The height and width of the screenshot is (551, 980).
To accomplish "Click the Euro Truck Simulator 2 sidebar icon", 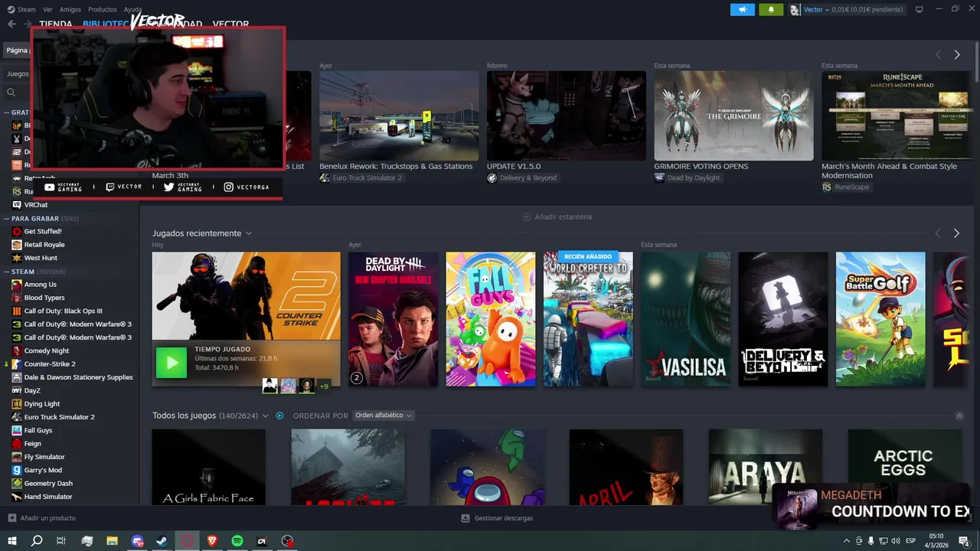I will pyautogui.click(x=17, y=417).
